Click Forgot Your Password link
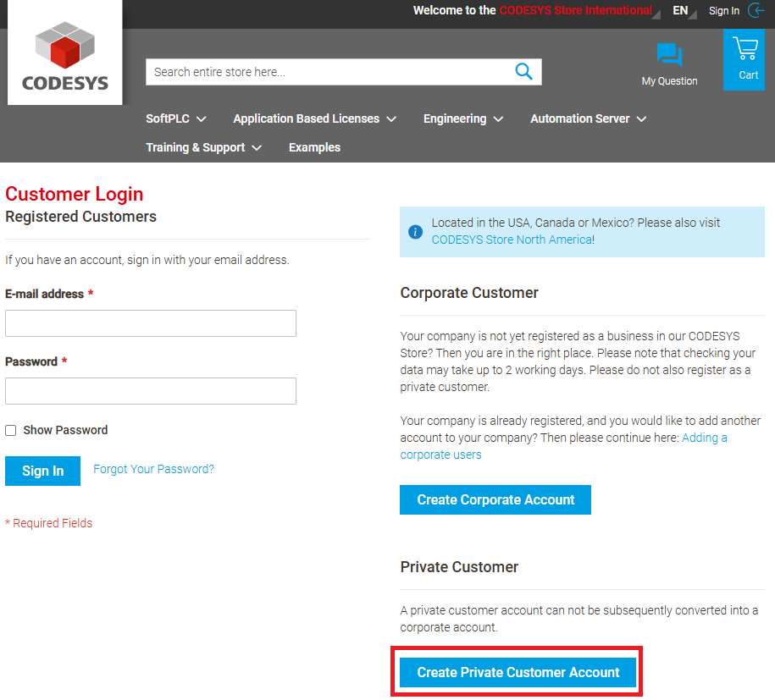Image resolution: width=775 pixels, height=700 pixels. [153, 469]
